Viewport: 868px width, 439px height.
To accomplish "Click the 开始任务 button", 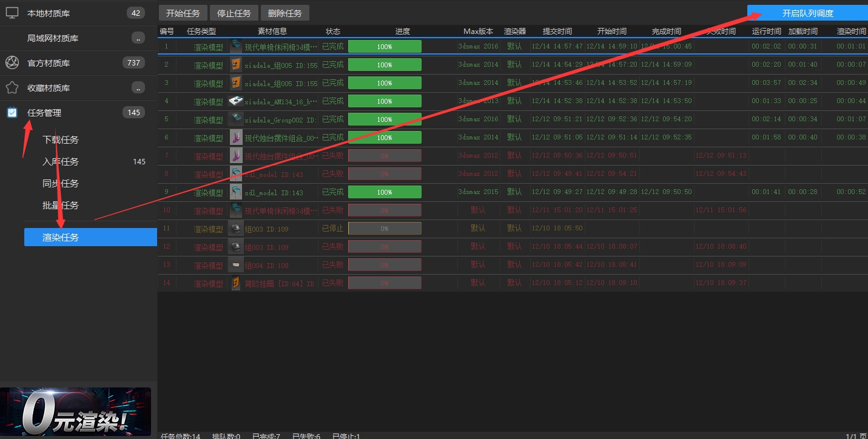I will coord(183,13).
